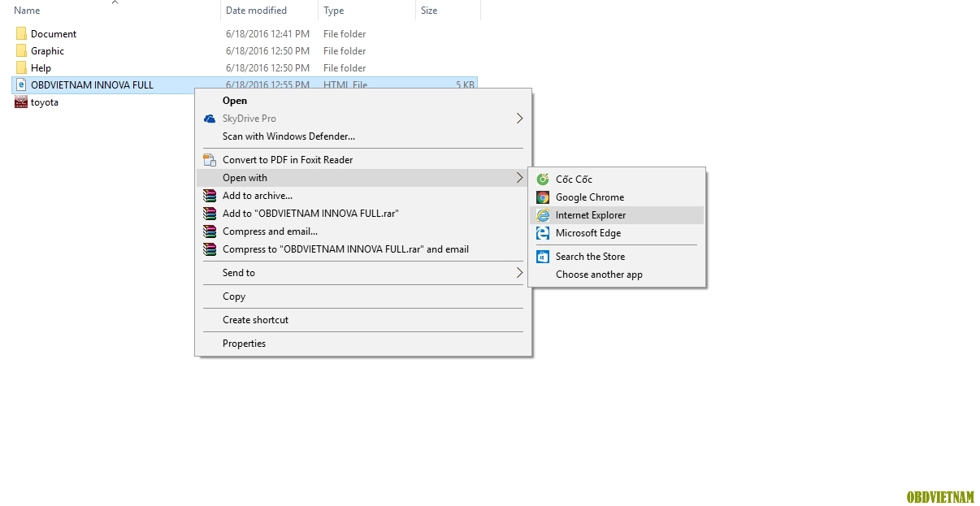Click the toyota archive file icon
Viewport: 980px width, 506px height.
click(x=21, y=102)
